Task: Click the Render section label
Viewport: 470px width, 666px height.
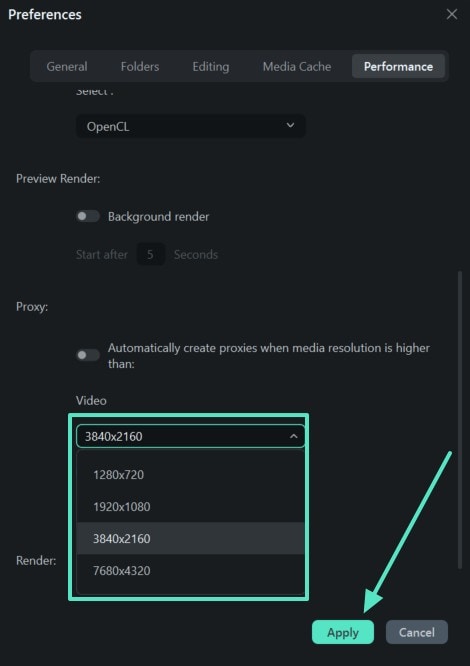Action: click(36, 561)
